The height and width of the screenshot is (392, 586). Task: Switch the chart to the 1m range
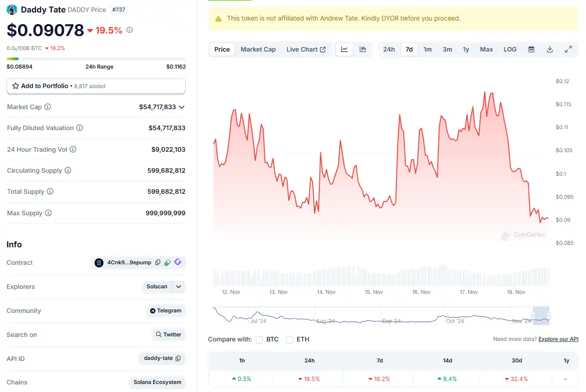[x=427, y=50]
